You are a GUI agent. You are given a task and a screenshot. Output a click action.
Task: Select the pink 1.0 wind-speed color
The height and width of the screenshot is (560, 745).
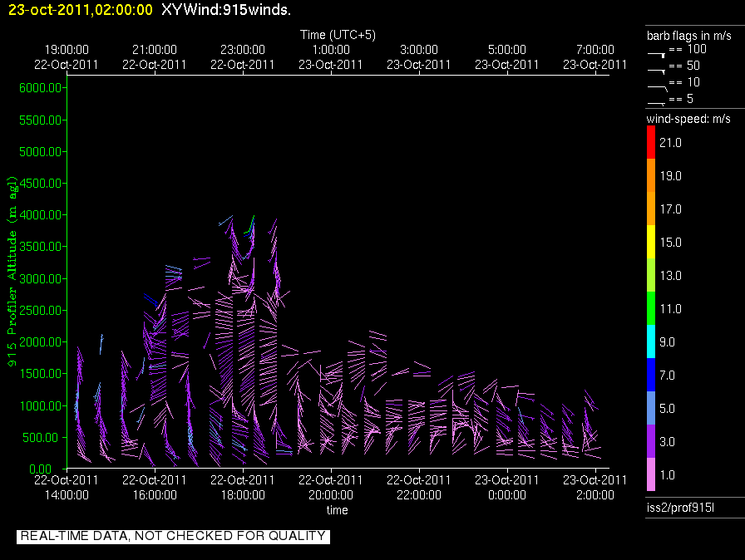(x=651, y=475)
